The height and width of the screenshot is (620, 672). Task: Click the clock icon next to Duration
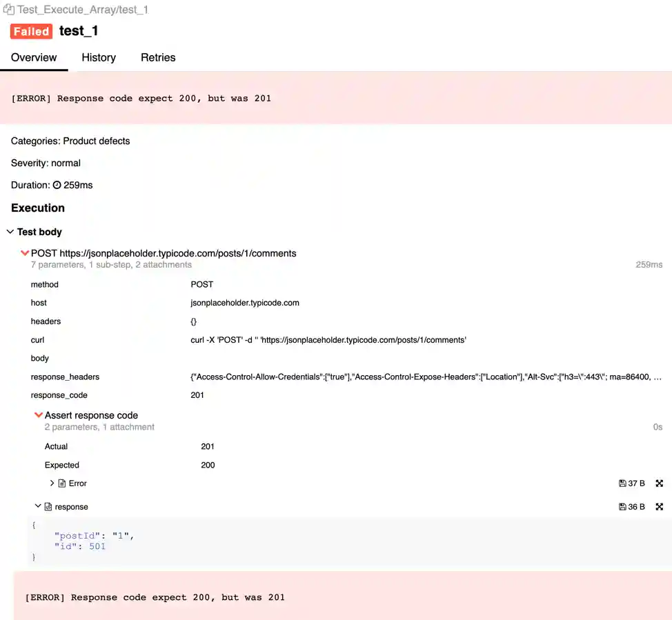click(56, 185)
